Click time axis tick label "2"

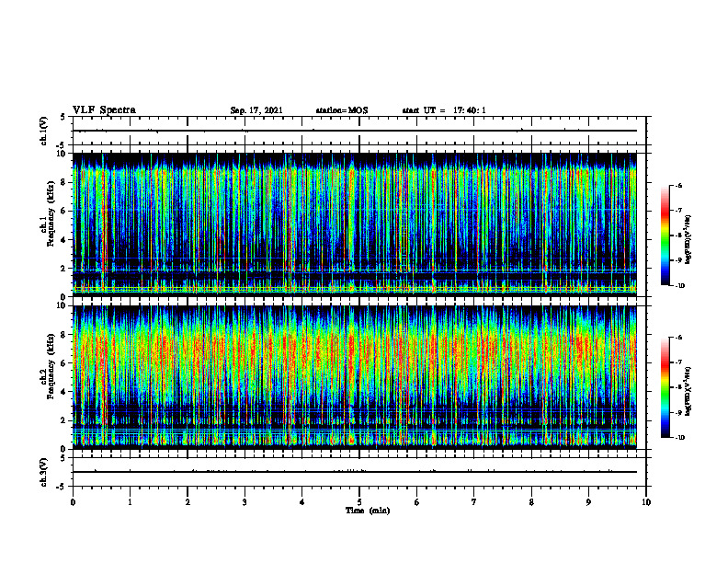point(188,502)
